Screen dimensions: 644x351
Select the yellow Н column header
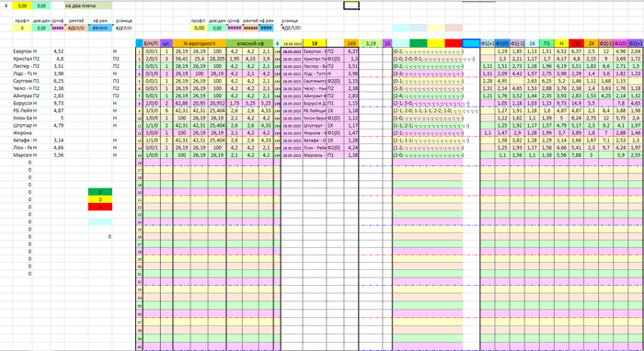(561, 43)
